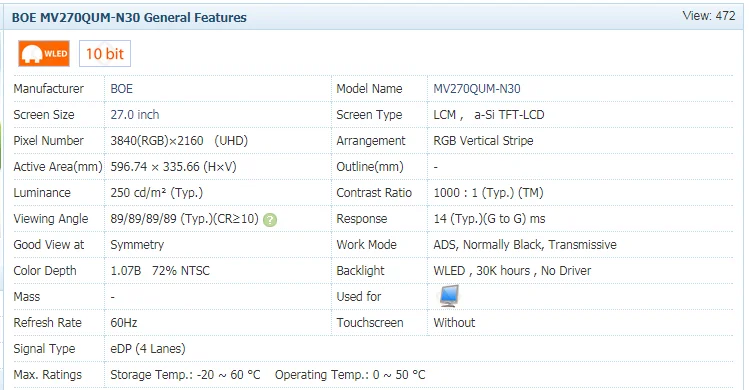
Task: Click the Good View at value Symmetry
Action: coord(137,245)
